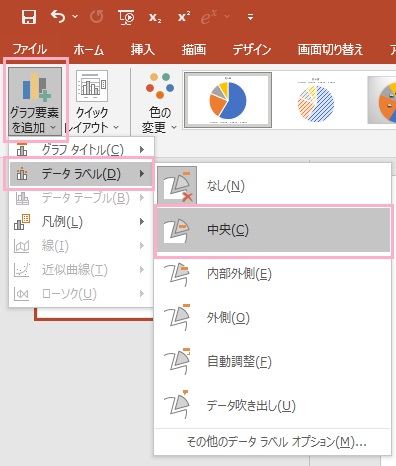Choose 外側(O) label position

(x=273, y=318)
